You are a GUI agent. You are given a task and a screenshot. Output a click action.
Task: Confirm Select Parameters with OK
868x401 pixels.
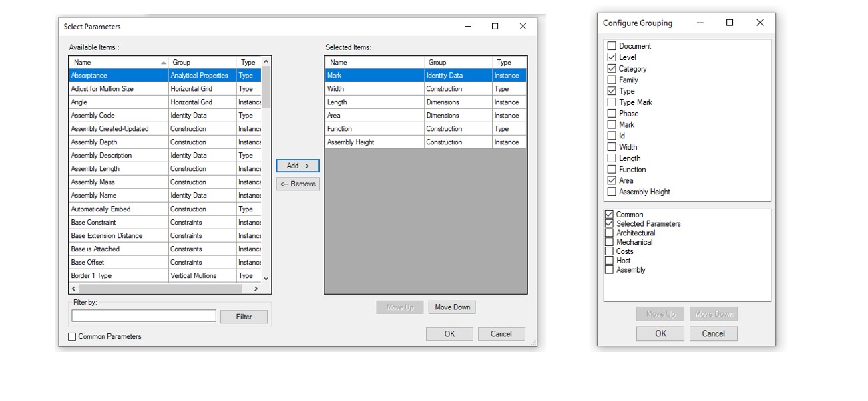tap(449, 334)
